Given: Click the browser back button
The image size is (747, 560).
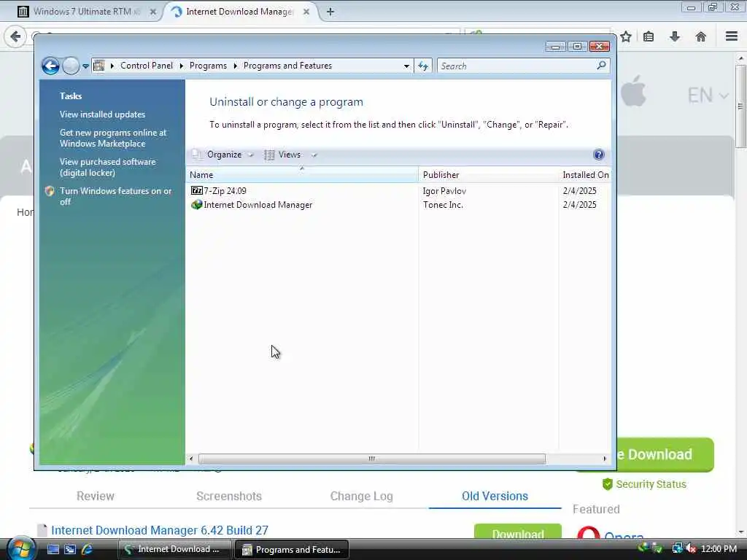Looking at the screenshot, I should point(15,36).
